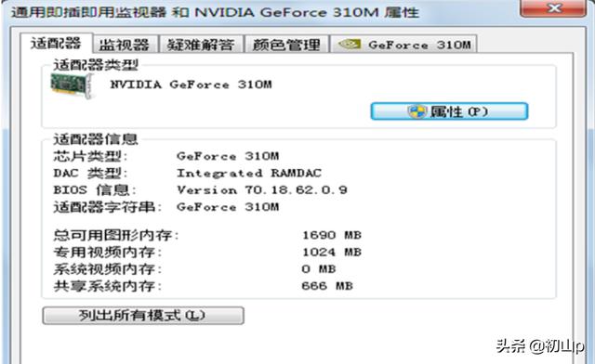Click the 芯片类型 label

(x=90, y=156)
